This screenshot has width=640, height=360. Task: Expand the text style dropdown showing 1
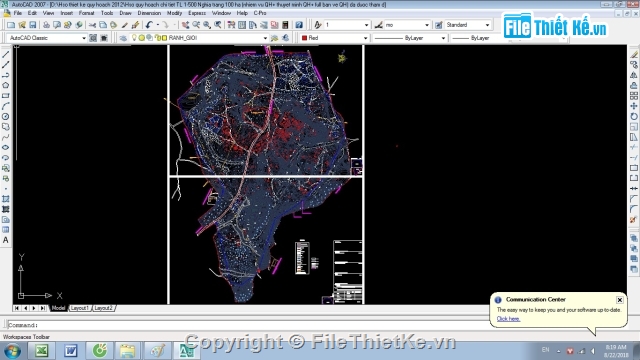(x=366, y=25)
